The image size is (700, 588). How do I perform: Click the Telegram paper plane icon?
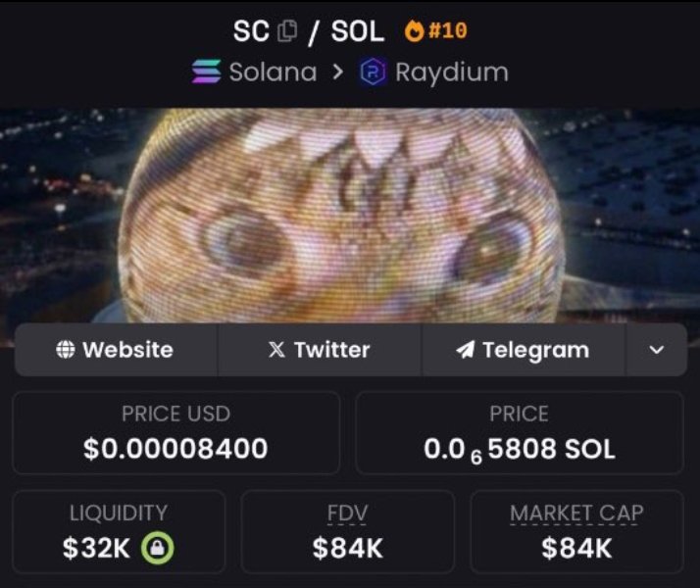[x=465, y=349]
